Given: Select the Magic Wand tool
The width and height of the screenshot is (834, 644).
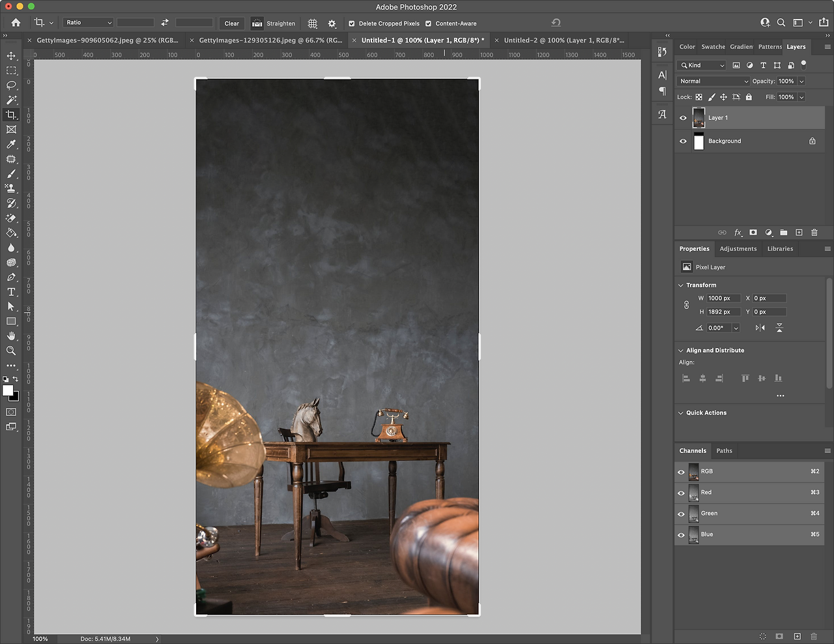Looking at the screenshot, I should pos(11,100).
